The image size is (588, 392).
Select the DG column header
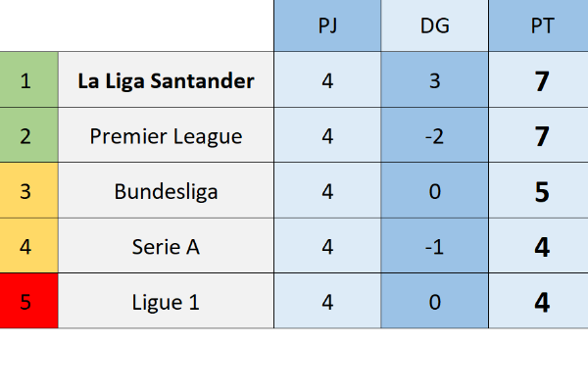pos(434,25)
